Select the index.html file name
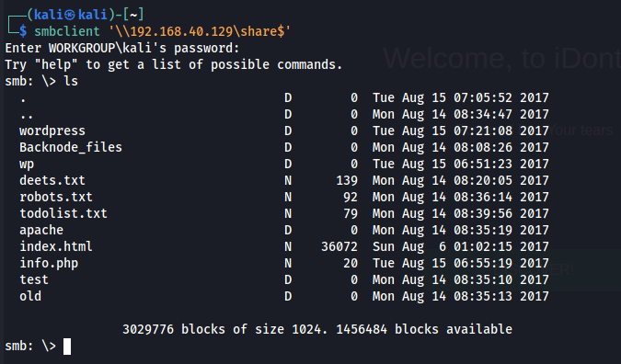The width and height of the screenshot is (621, 364). [56, 246]
